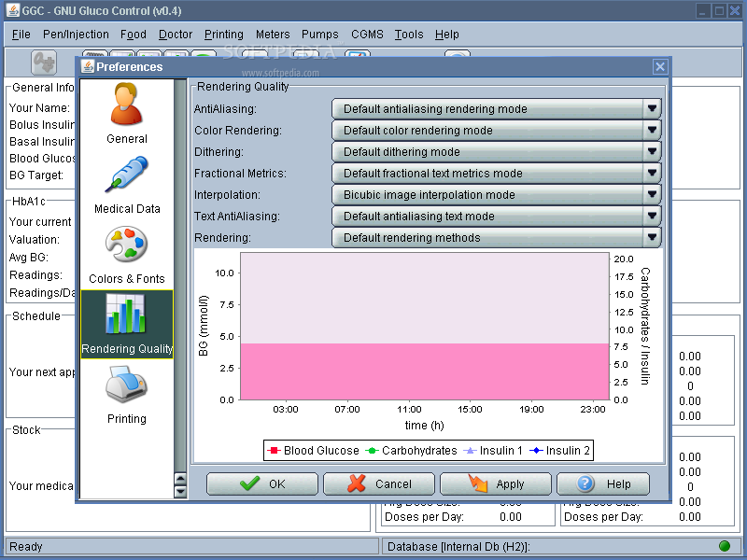The width and height of the screenshot is (747, 560).
Task: Click the preferences sidebar vertical scrollbar track
Action: click(180, 275)
